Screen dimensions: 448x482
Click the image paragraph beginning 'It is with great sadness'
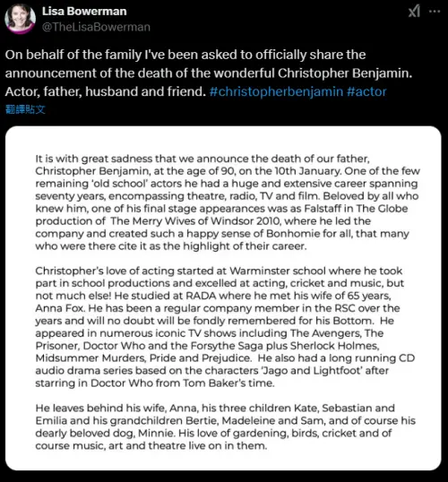click(228, 202)
